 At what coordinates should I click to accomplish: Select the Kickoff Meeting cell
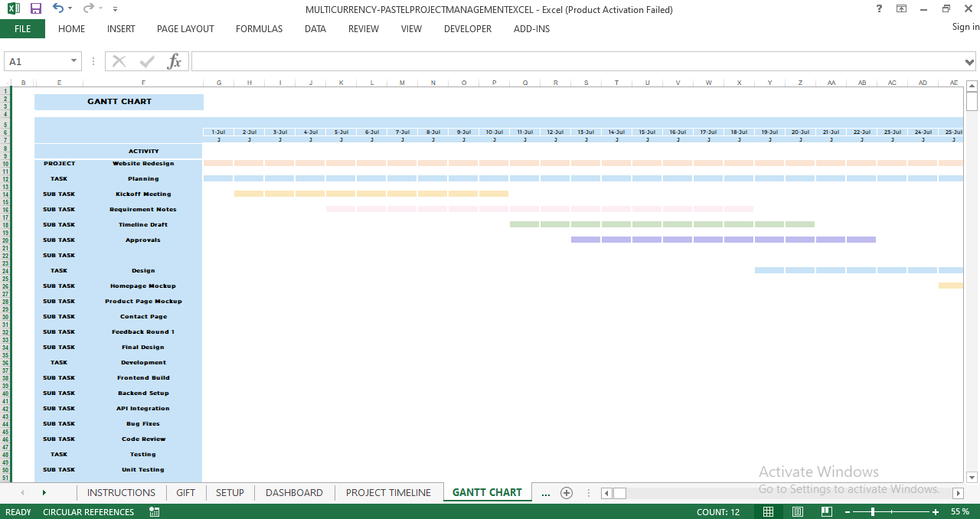(143, 194)
